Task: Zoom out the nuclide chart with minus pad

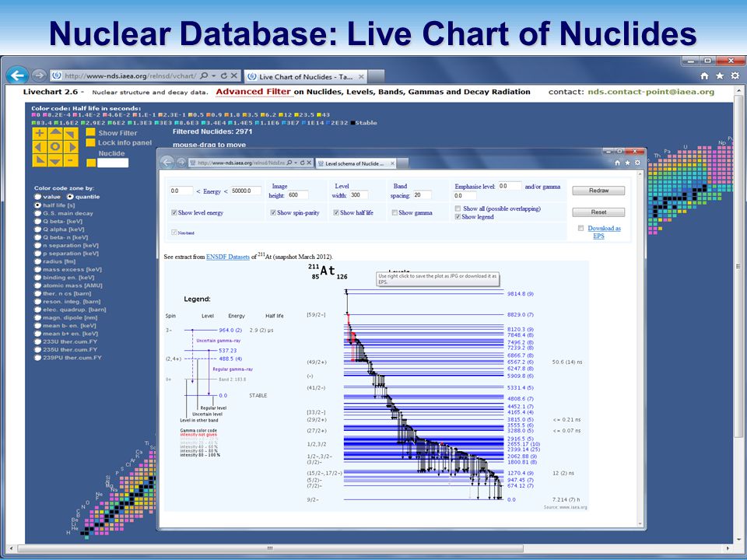Action: tap(71, 160)
